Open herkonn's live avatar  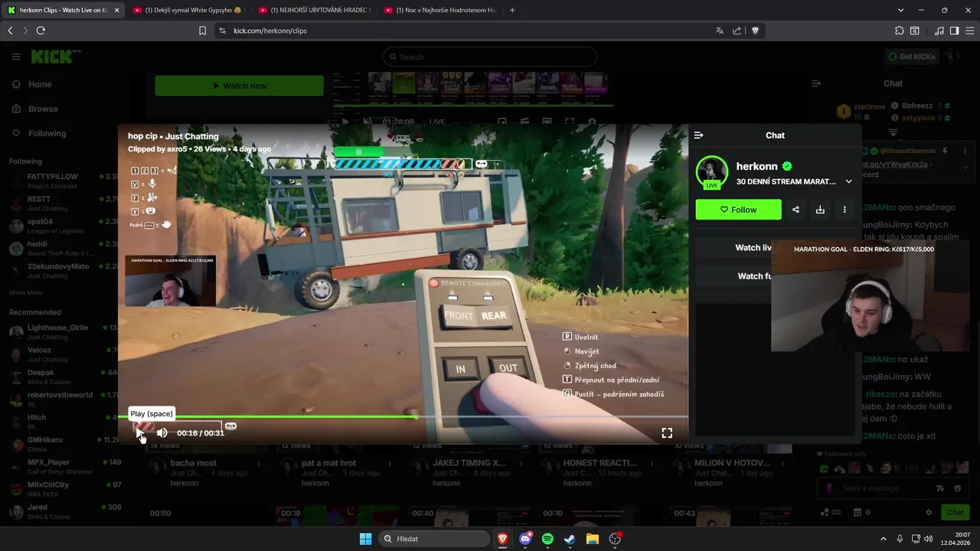[711, 172]
